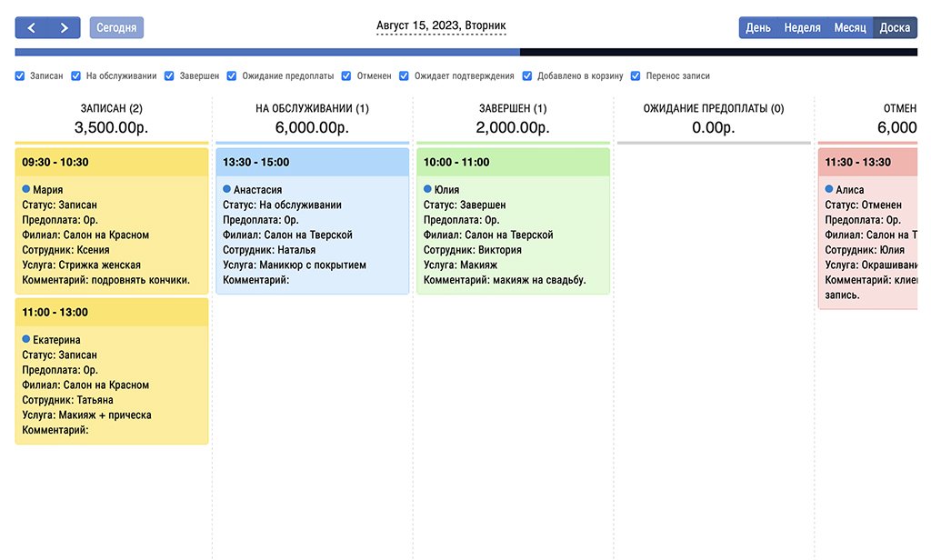Switch to the Месяц view
This screenshot has width=931, height=560.
850,28
